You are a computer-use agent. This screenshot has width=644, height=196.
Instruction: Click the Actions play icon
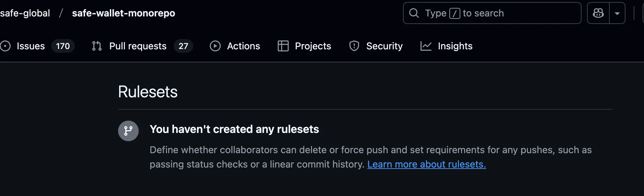coord(215,46)
